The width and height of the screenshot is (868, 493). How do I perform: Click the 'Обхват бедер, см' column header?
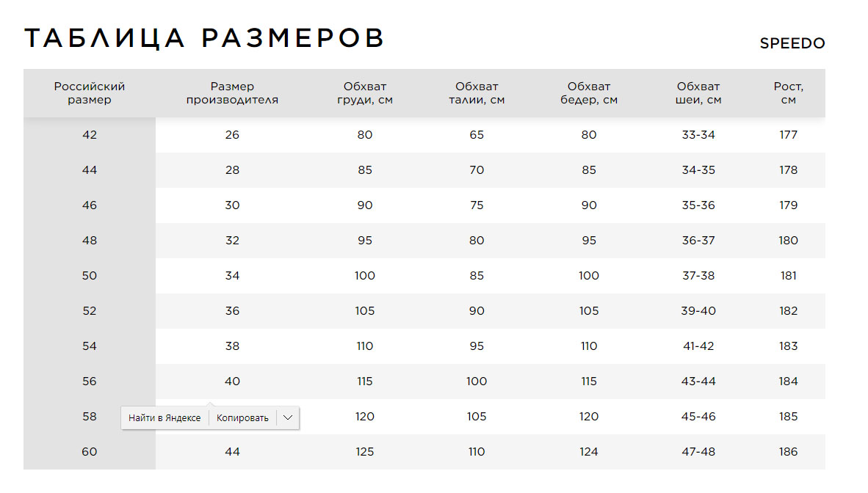pos(589,93)
